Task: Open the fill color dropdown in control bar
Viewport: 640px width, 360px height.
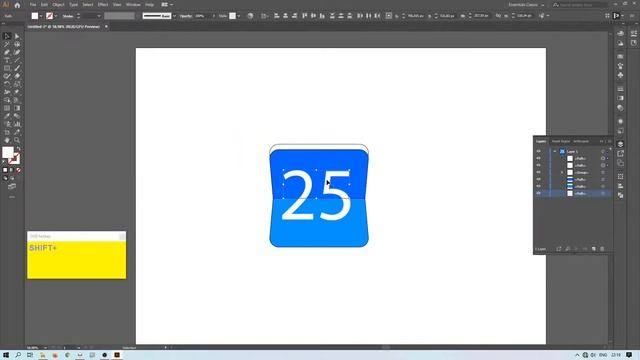Action: pos(41,16)
